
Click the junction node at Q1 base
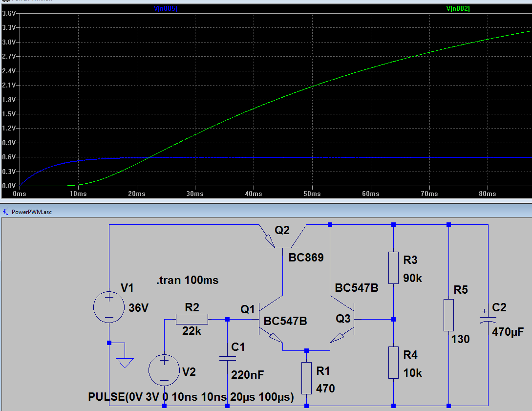(x=227, y=319)
